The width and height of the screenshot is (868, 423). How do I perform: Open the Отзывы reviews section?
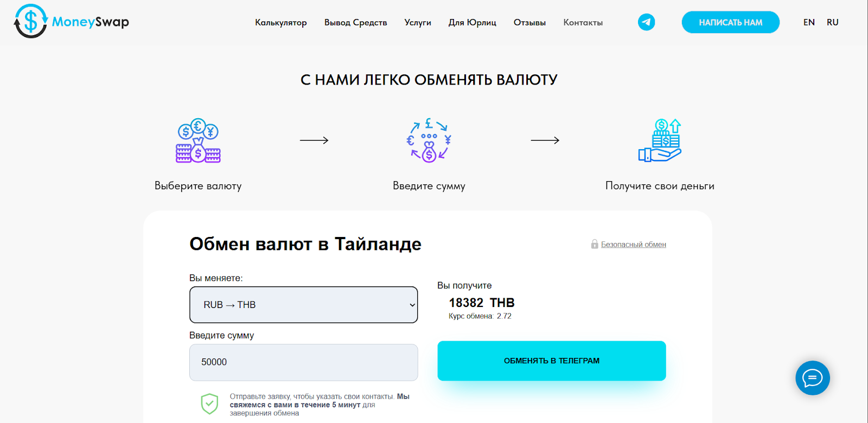click(529, 23)
